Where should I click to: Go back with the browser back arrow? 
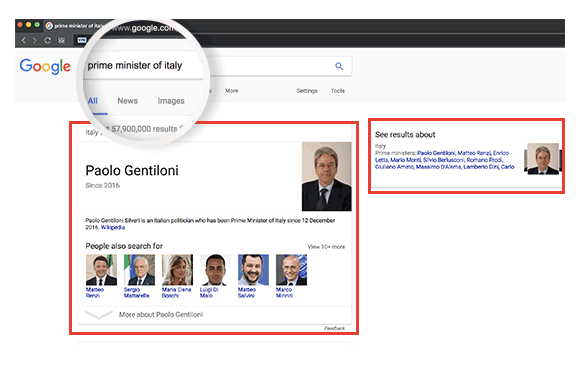click(x=23, y=40)
